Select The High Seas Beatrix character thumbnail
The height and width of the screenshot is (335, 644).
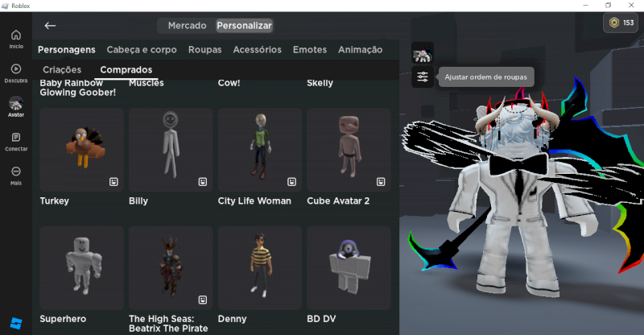171,267
